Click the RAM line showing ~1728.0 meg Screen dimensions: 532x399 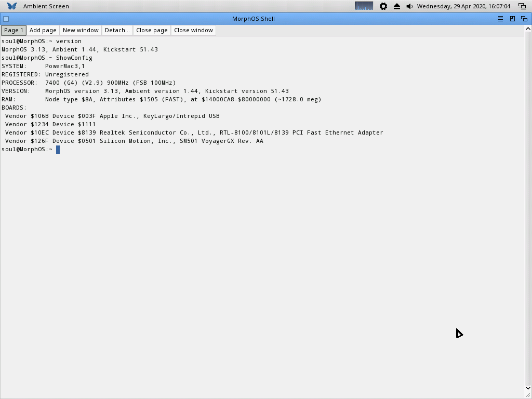click(162, 99)
